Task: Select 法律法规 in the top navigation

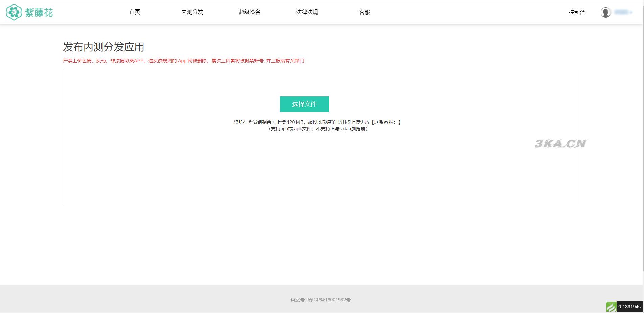Action: (x=307, y=12)
